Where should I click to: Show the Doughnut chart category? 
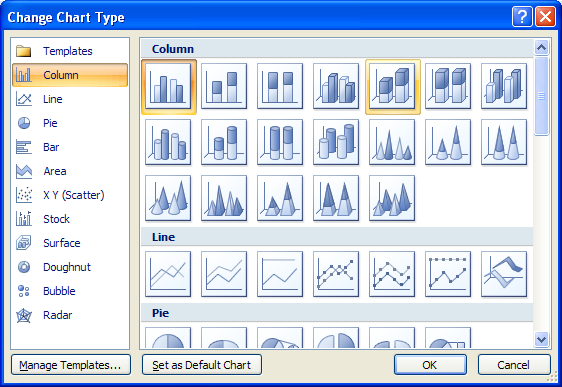click(70, 267)
